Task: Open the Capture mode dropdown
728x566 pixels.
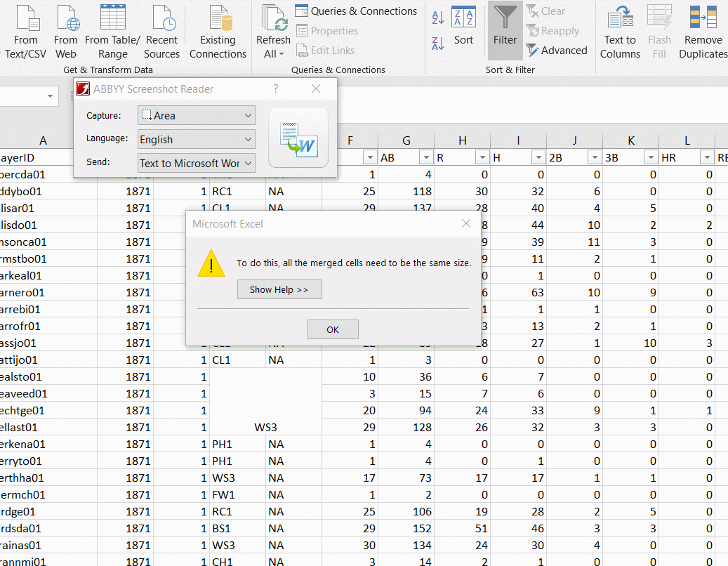Action: click(197, 115)
